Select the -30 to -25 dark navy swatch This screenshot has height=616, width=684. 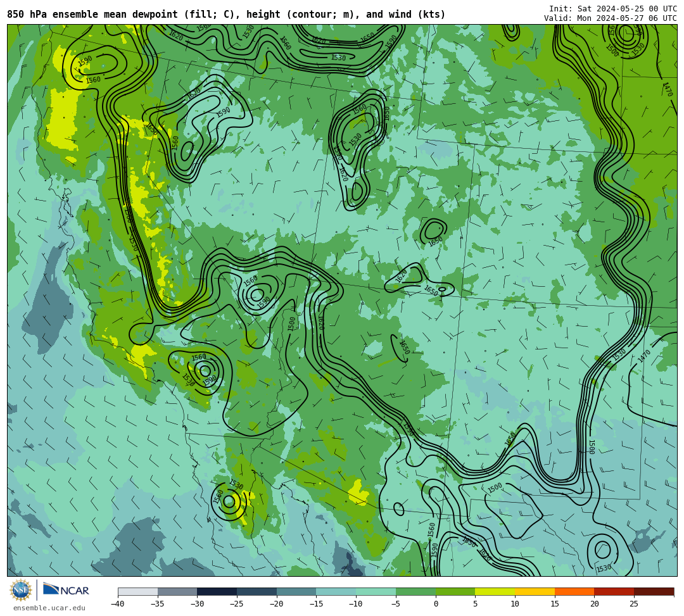click(x=217, y=591)
